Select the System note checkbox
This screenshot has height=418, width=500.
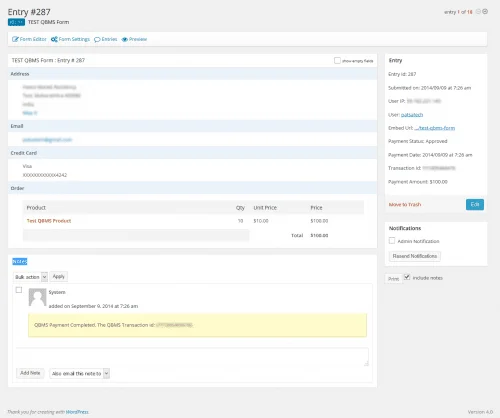pos(19,290)
